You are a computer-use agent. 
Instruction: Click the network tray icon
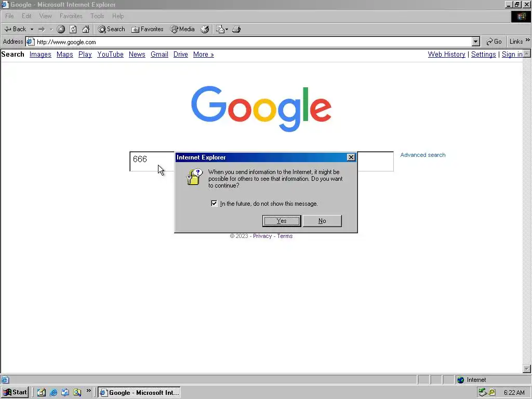coord(483,393)
